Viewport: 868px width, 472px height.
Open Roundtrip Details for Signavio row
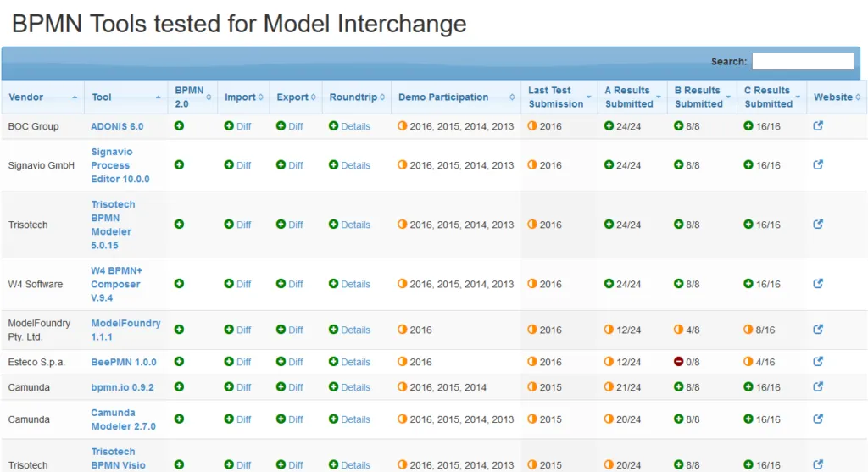pos(355,165)
